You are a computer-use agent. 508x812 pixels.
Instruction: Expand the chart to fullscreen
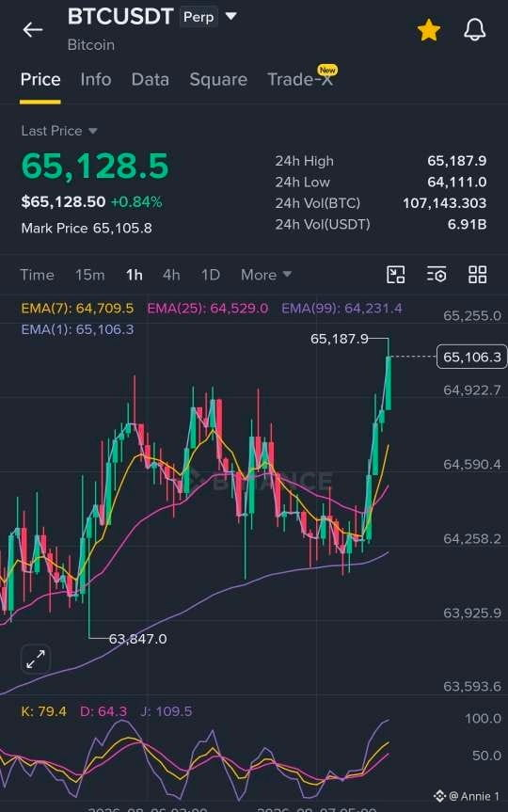coord(35,660)
